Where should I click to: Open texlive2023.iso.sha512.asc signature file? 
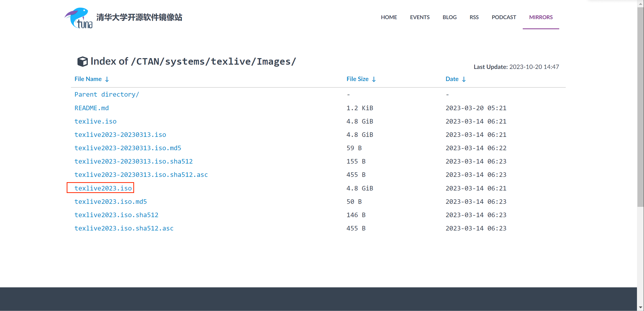(x=124, y=228)
